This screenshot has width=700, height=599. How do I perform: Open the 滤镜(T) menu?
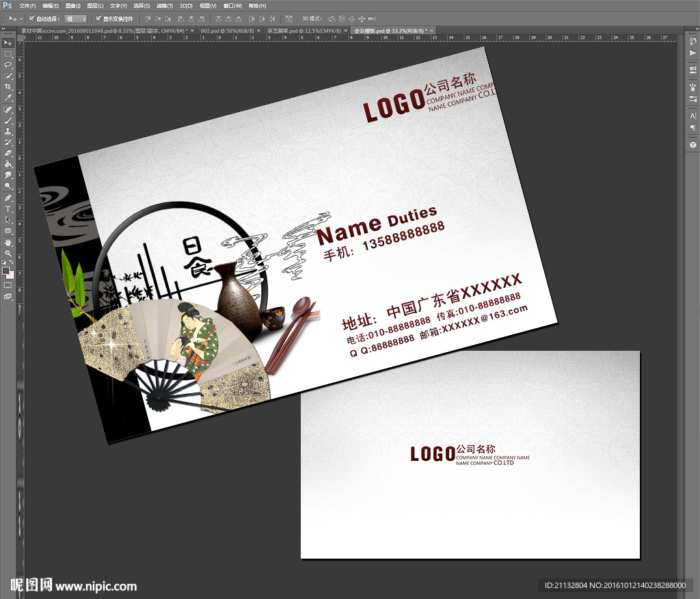[164, 5]
